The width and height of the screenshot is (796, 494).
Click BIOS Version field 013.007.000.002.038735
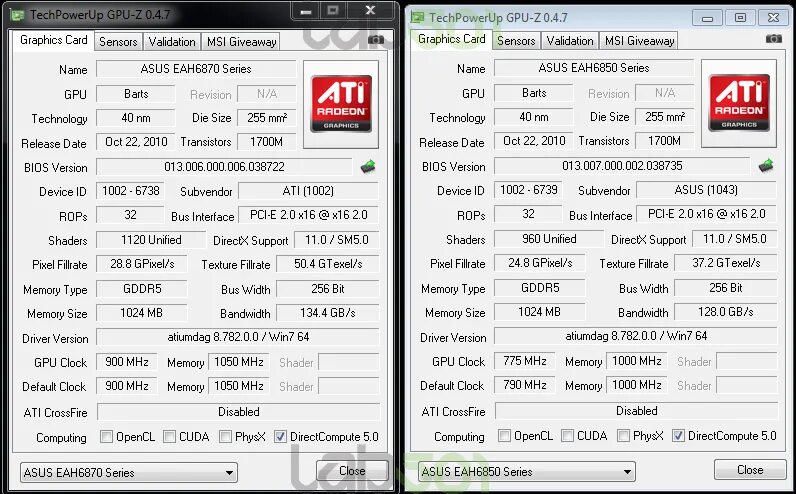[x=622, y=166]
